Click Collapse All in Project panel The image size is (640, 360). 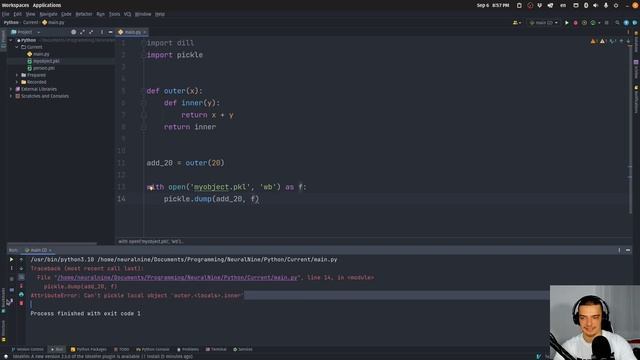point(91,32)
